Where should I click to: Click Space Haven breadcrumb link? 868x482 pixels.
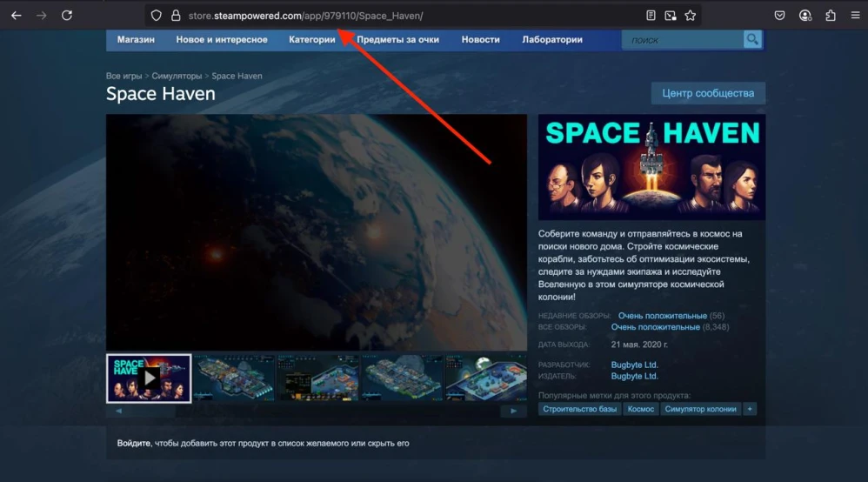click(237, 76)
